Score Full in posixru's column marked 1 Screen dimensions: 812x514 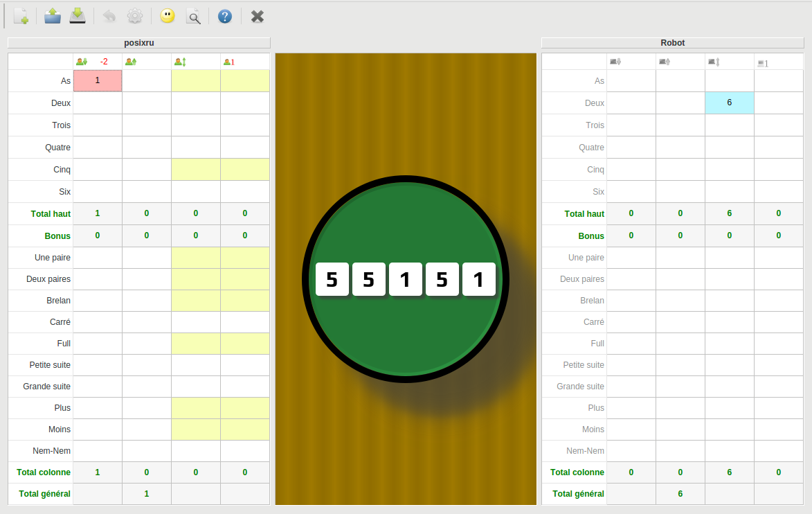[x=245, y=344]
